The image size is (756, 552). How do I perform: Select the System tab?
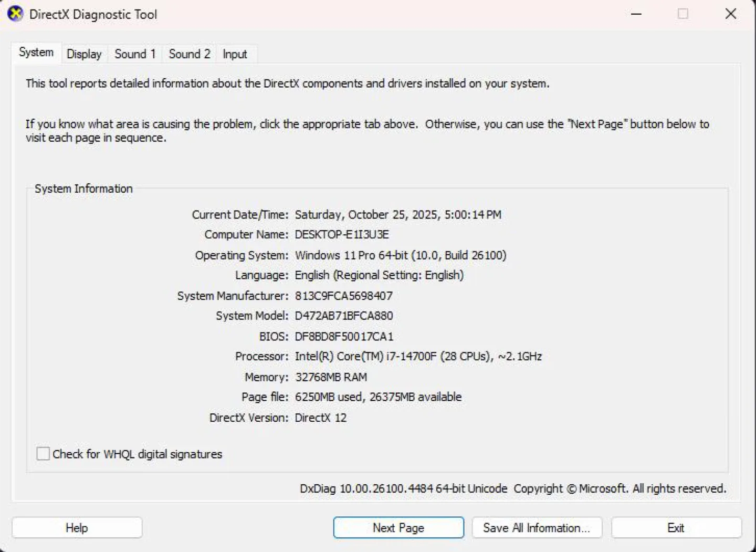(36, 53)
